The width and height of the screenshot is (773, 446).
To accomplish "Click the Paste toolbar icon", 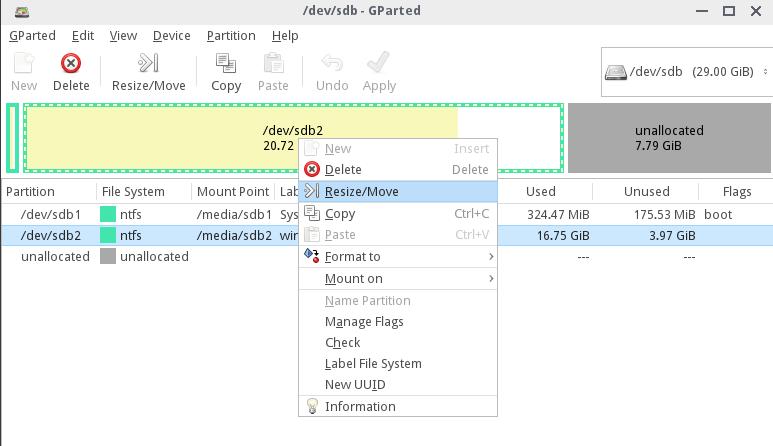I will [x=273, y=65].
